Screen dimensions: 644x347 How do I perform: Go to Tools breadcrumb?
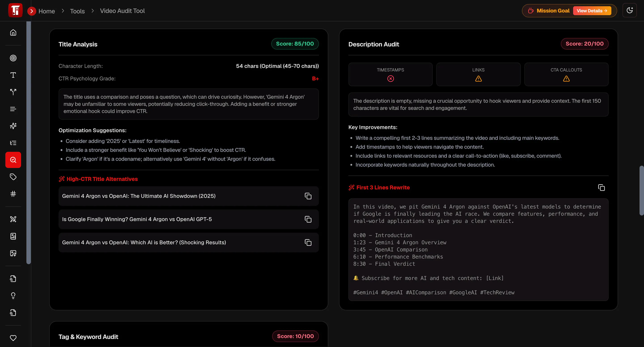[77, 11]
